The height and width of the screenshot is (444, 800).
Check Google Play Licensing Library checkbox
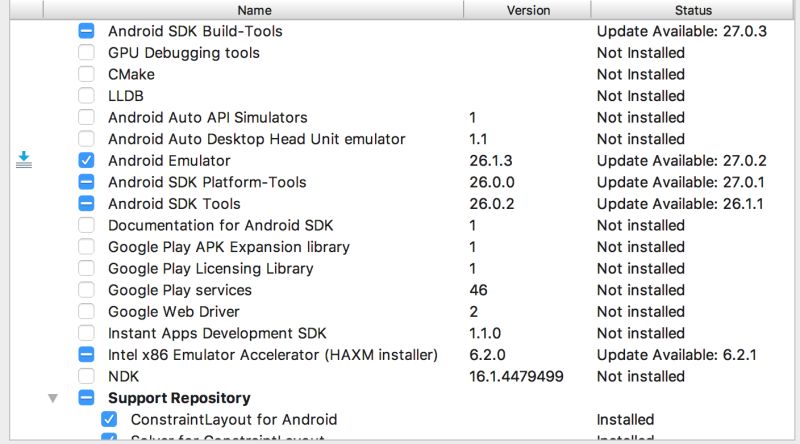[86, 268]
